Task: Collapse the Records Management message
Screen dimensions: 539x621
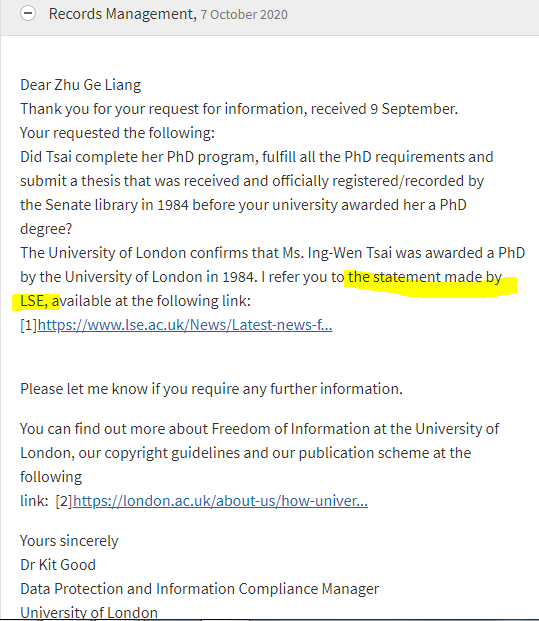Action: tap(28, 13)
